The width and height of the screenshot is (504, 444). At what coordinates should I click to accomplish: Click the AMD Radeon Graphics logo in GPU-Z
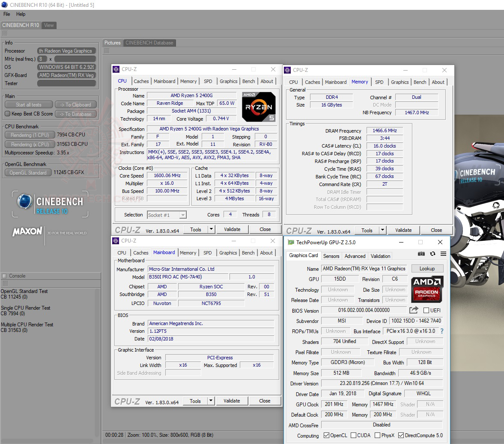[x=427, y=289]
